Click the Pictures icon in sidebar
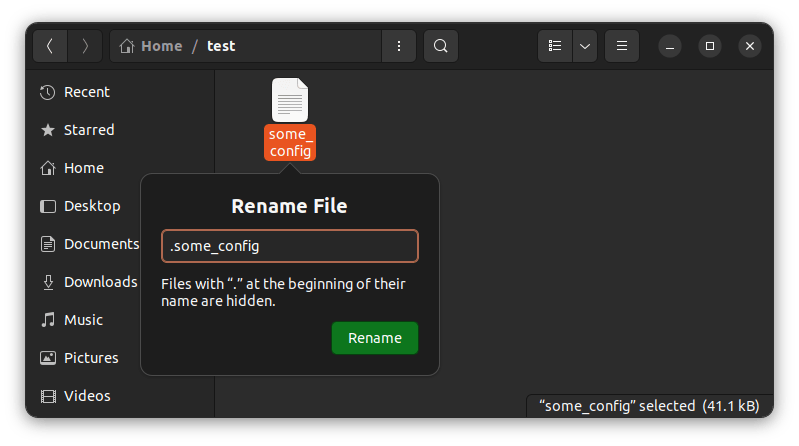The width and height of the screenshot is (799, 446). (47, 358)
